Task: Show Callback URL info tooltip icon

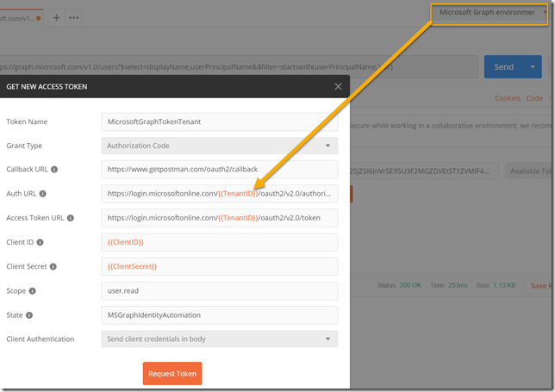Action: [54, 170]
